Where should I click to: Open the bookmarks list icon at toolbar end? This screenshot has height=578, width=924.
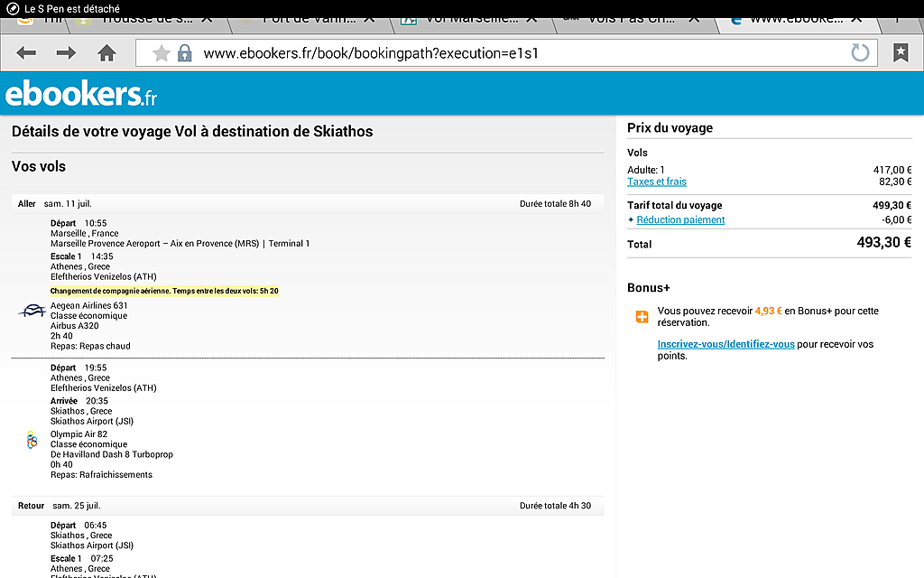[x=901, y=53]
